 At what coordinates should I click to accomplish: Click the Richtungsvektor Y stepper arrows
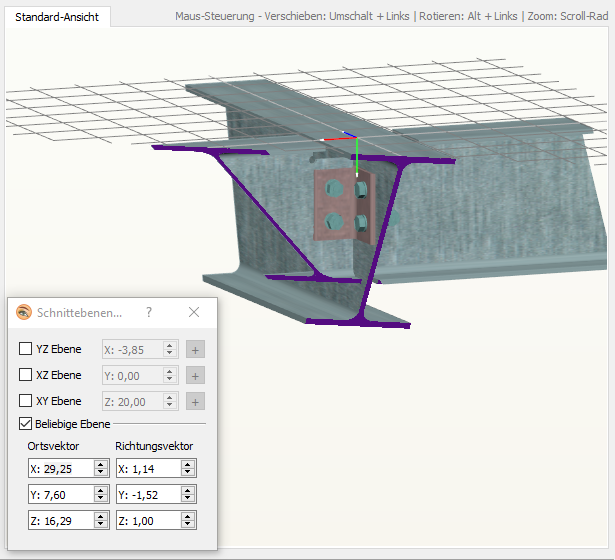[x=188, y=494]
